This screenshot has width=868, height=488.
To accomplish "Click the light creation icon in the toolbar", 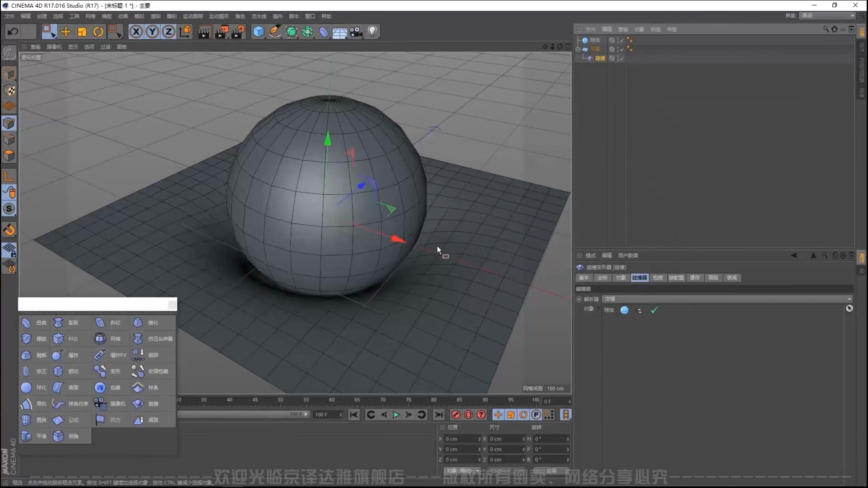I will click(x=372, y=32).
